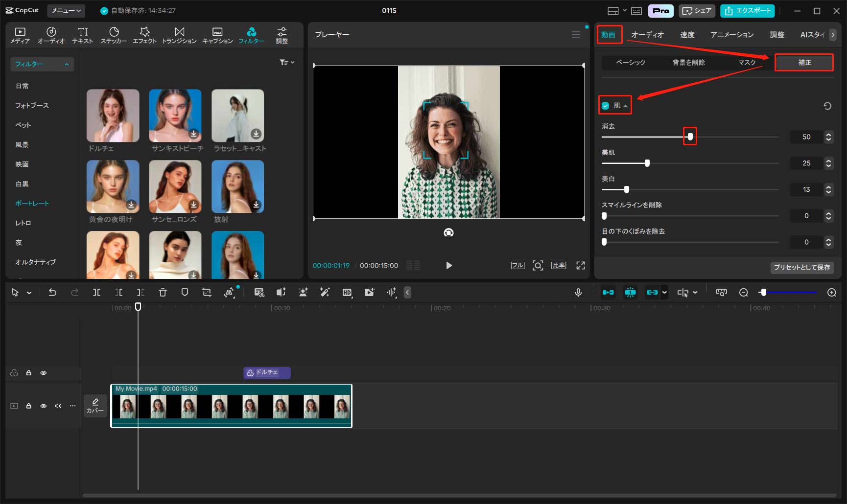Collapse the フィルター category expander in sidebar
This screenshot has height=504, width=847.
point(67,64)
